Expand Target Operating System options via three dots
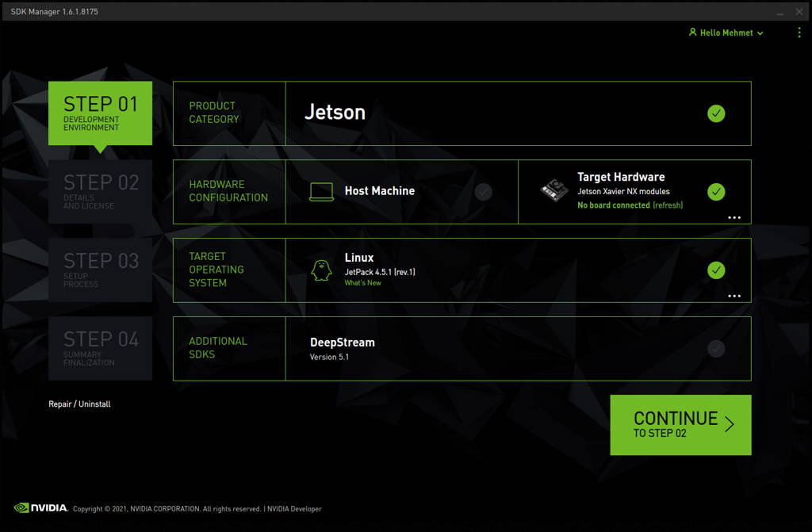 coord(734,296)
